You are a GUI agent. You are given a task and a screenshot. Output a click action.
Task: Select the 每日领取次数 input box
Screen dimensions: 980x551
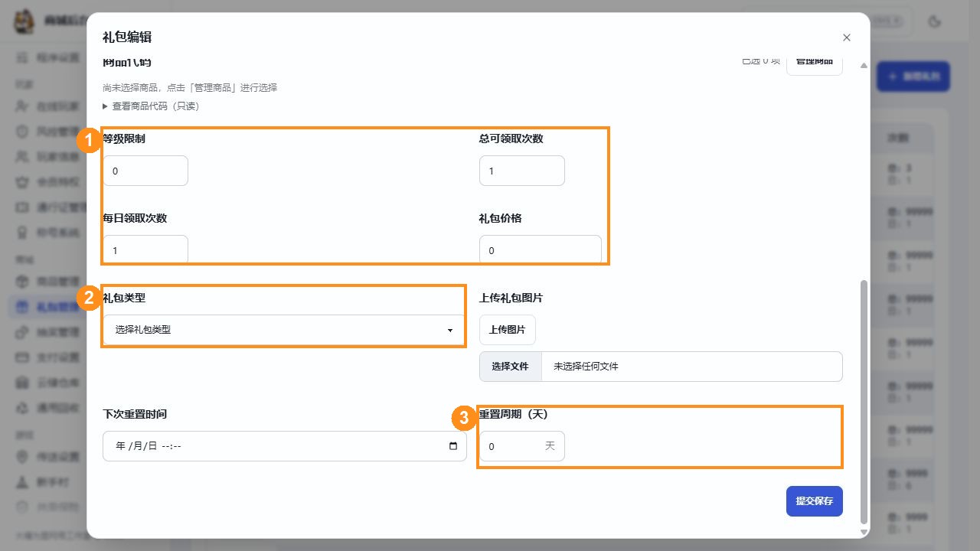(145, 249)
